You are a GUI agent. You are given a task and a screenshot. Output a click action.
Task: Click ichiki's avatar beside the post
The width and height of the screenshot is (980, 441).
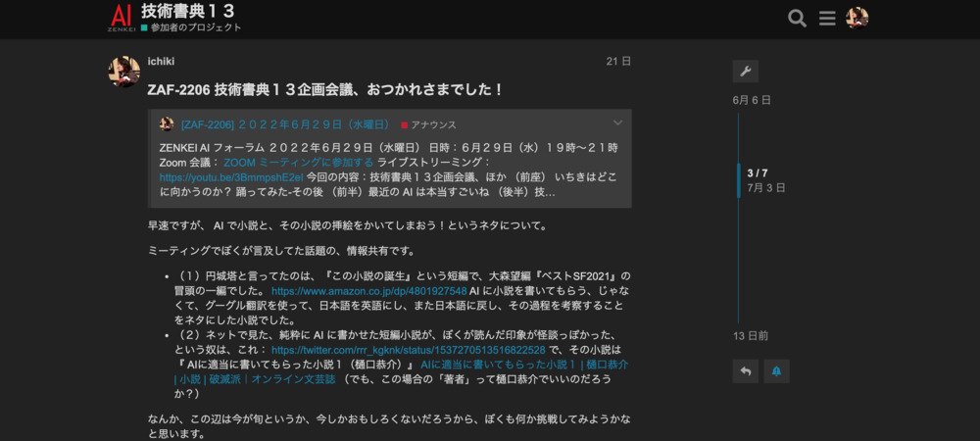124,72
